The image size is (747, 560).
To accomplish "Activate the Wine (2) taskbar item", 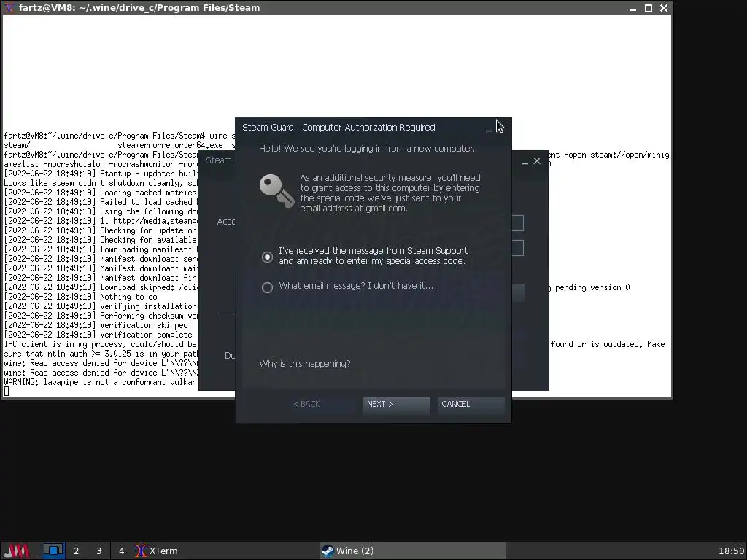I will (412, 551).
